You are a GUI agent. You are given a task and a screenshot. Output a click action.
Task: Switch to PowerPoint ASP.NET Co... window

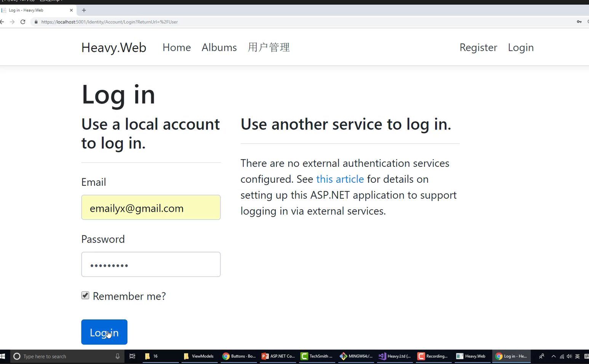(278, 356)
